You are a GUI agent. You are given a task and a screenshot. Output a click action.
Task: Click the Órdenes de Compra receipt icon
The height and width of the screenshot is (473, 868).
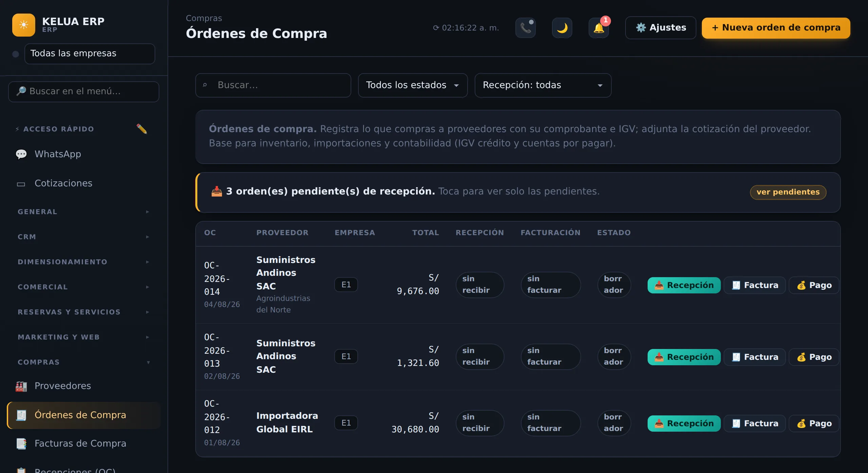(21, 415)
